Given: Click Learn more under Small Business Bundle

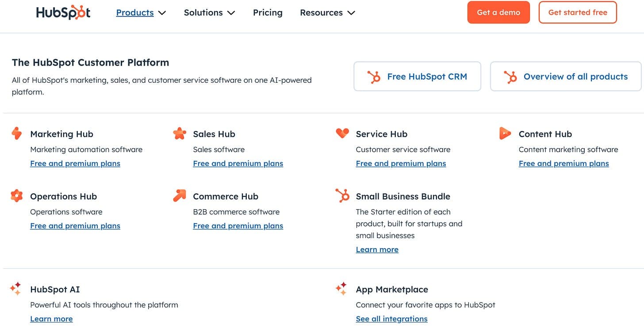Looking at the screenshot, I should pyautogui.click(x=377, y=249).
